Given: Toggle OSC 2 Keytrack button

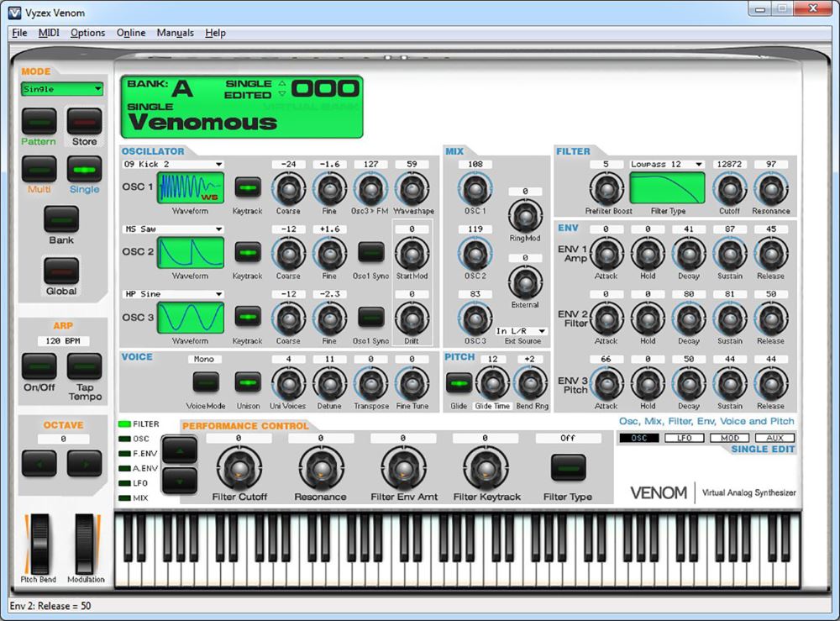Looking at the screenshot, I should coord(248,253).
